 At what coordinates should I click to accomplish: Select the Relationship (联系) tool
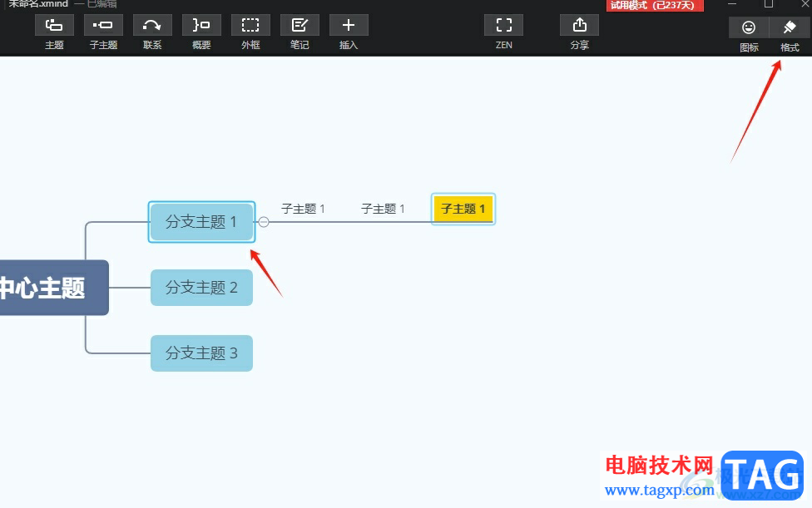tap(152, 25)
